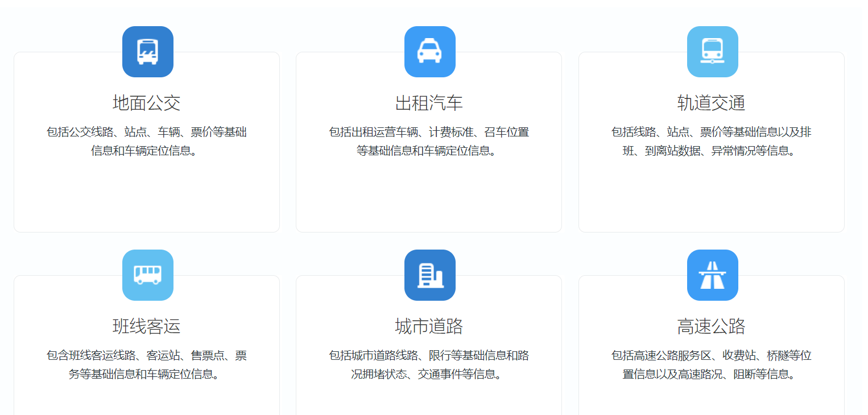Click the bus icon above 地面公交
Screen dimensions: 868x415
(x=147, y=52)
